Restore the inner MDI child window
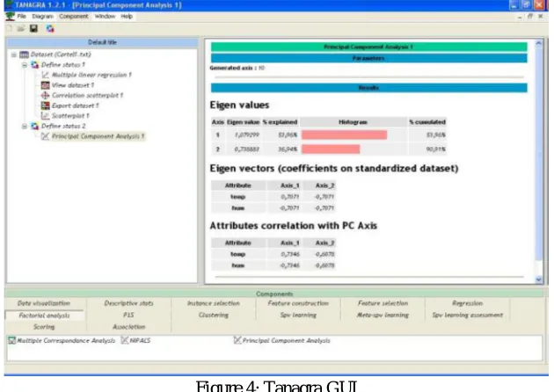 [x=529, y=16]
